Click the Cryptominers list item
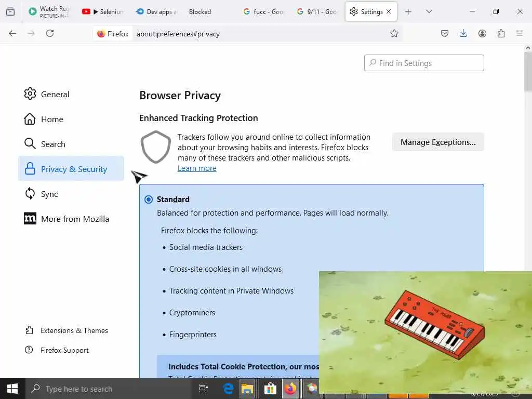The image size is (532, 399). pyautogui.click(x=192, y=312)
